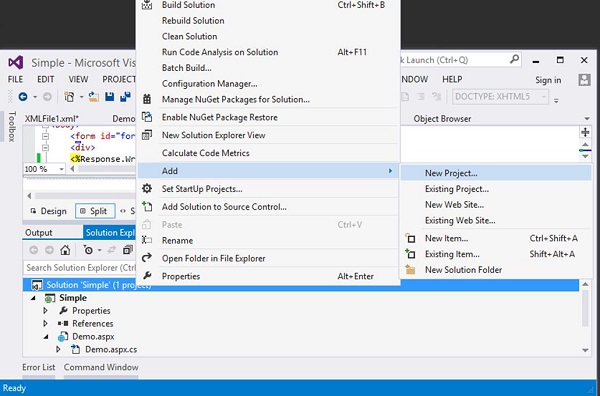The height and width of the screenshot is (396, 600).
Task: Toggle Split view in the editor
Action: point(95,211)
